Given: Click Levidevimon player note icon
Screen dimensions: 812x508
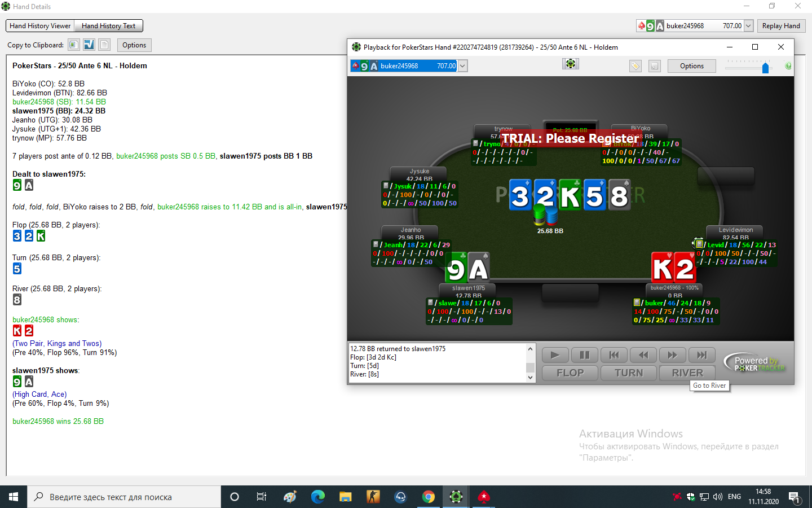Looking at the screenshot, I should pyautogui.click(x=699, y=244).
